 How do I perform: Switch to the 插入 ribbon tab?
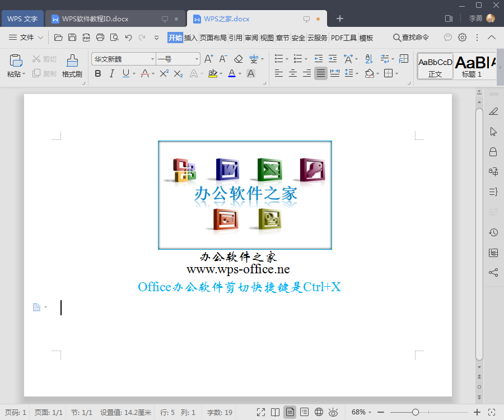point(190,38)
